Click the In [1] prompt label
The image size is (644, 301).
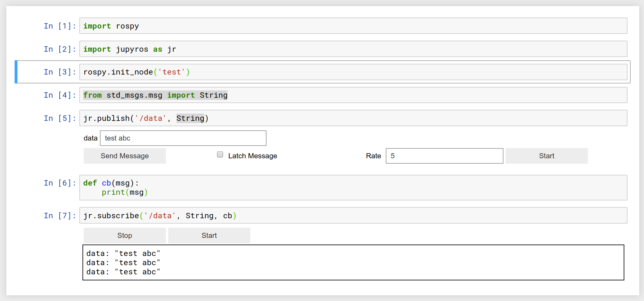tap(60, 26)
